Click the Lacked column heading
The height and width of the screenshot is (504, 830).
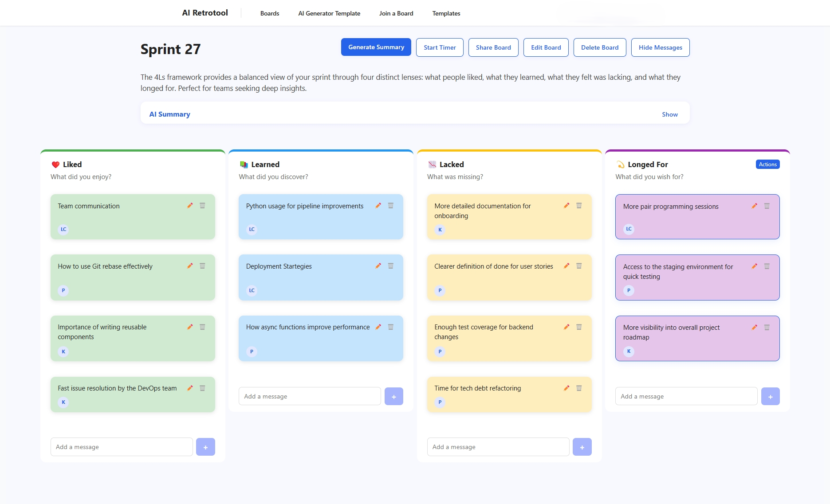pyautogui.click(x=452, y=164)
